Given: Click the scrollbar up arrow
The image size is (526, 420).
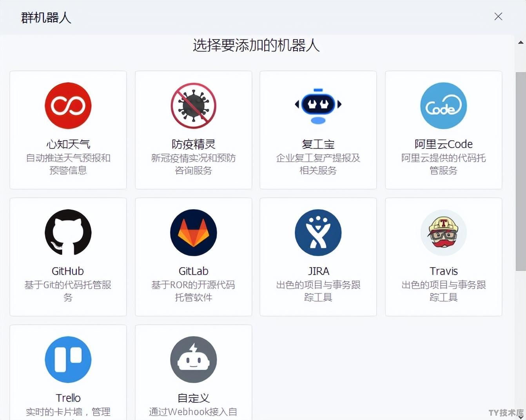Looking at the screenshot, I should pyautogui.click(x=521, y=42).
